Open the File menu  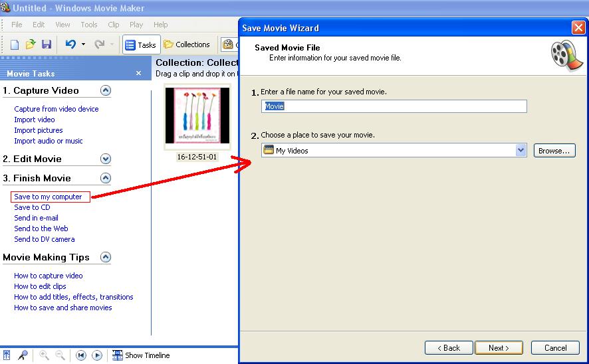pos(17,25)
